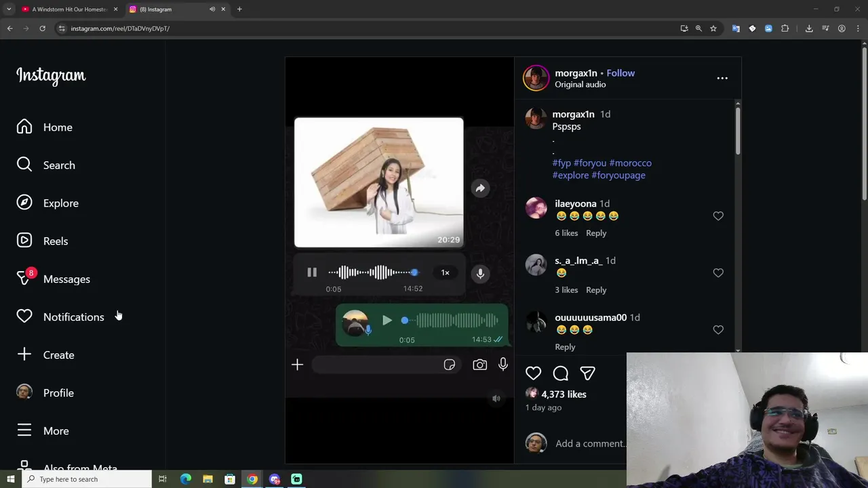This screenshot has height=488, width=868.
Task: Reload the page
Action: (x=42, y=28)
